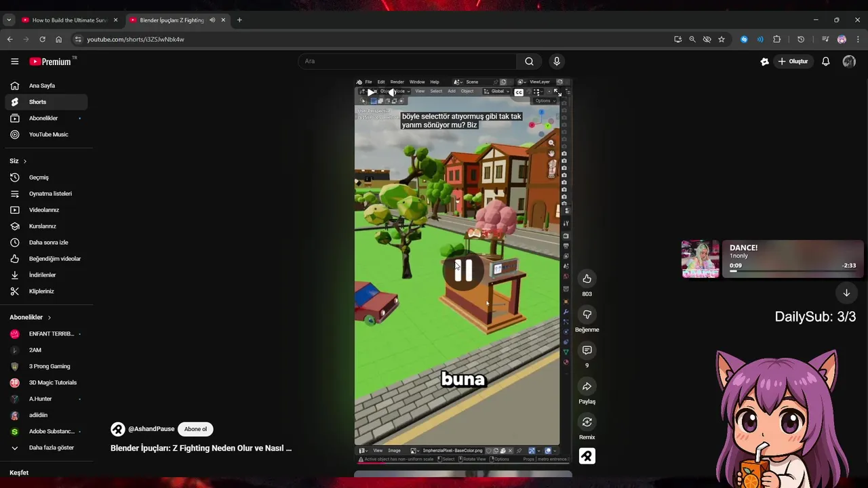Image resolution: width=868 pixels, height=488 pixels.
Task: Open Geçmiş history in the sidebar
Action: [x=46, y=178]
